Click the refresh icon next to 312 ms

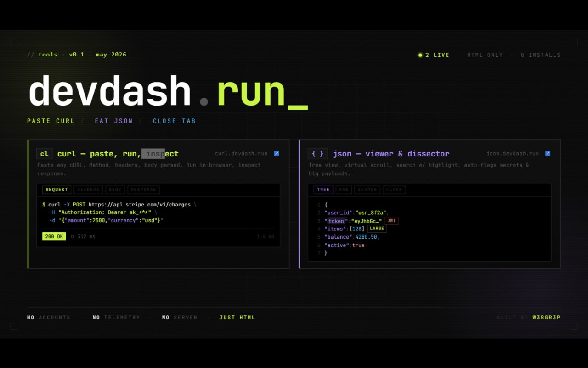point(73,237)
